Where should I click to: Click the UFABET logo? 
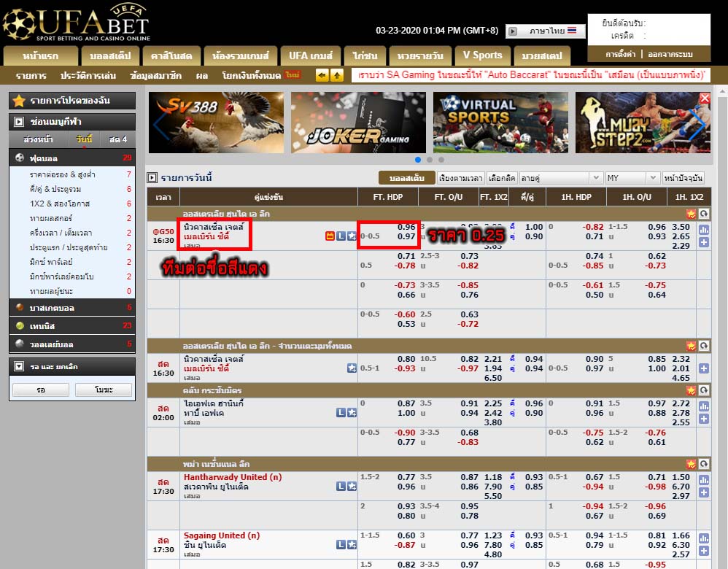[x=77, y=23]
